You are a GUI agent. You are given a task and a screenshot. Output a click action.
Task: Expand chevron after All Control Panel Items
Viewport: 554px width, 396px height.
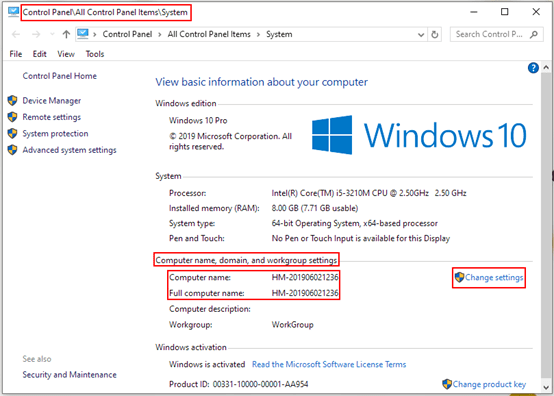click(x=258, y=34)
